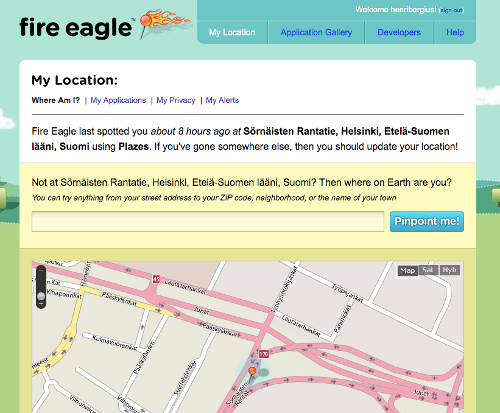This screenshot has width=500, height=413.
Task: Click the map zoom slider handle
Action: 41,296
